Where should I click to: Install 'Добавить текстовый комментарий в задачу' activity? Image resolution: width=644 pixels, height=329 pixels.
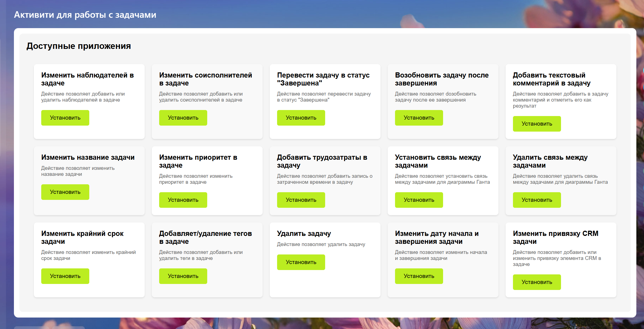tap(537, 124)
